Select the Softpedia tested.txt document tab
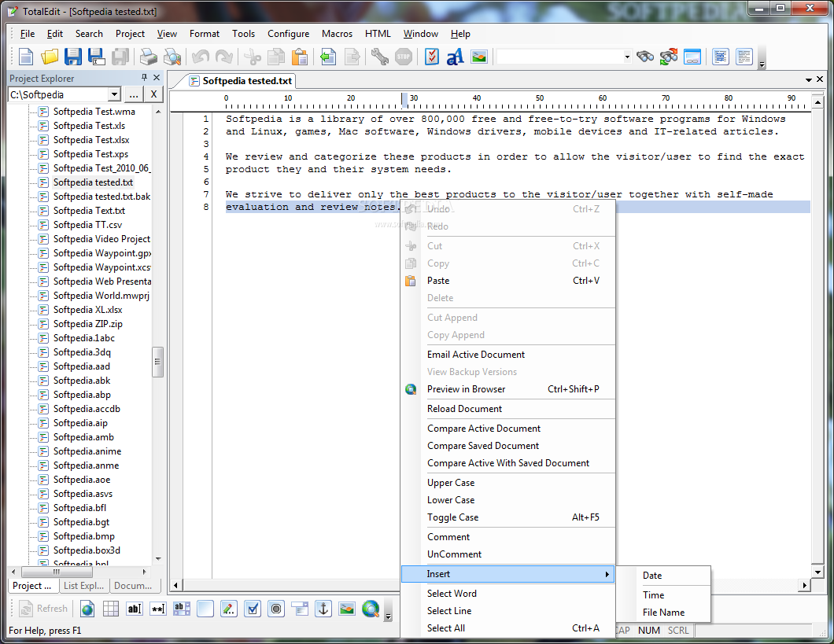Image resolution: width=834 pixels, height=644 pixels. pyautogui.click(x=242, y=81)
